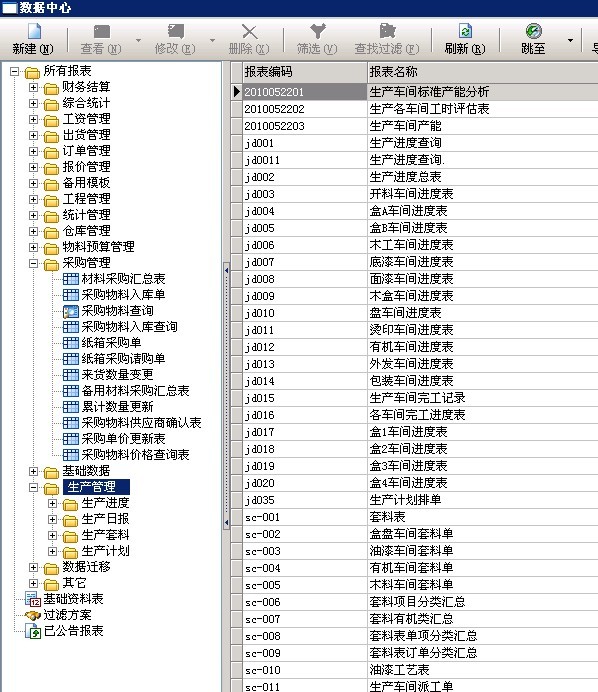The image size is (598, 692).
Task: Click the 查看 (N) toolbar icon
Action: click(102, 31)
